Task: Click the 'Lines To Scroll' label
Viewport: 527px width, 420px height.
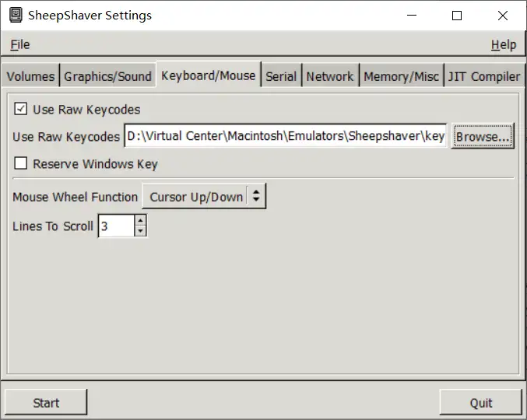Action: point(53,226)
